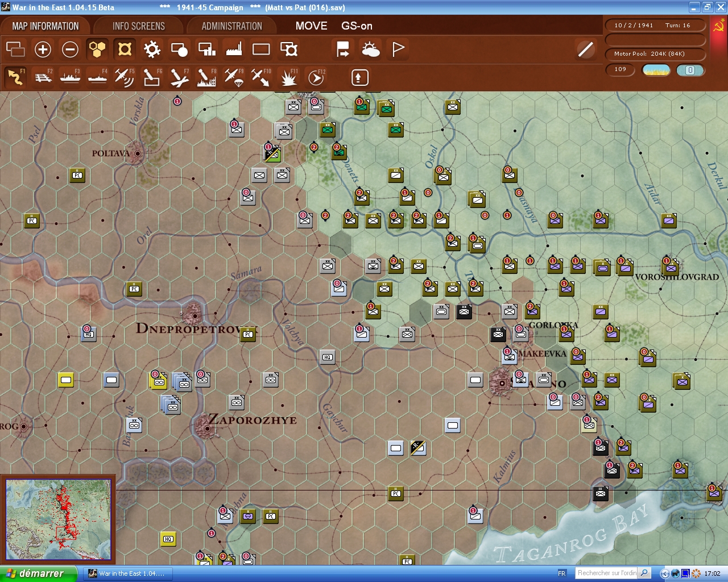Click the date 10/2/1941 Turn 16 field

click(x=655, y=26)
